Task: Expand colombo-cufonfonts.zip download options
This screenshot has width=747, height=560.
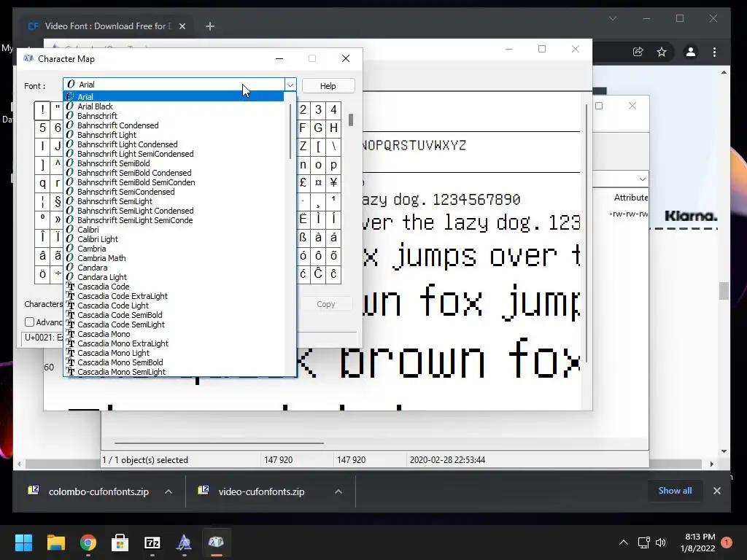Action: point(169,491)
